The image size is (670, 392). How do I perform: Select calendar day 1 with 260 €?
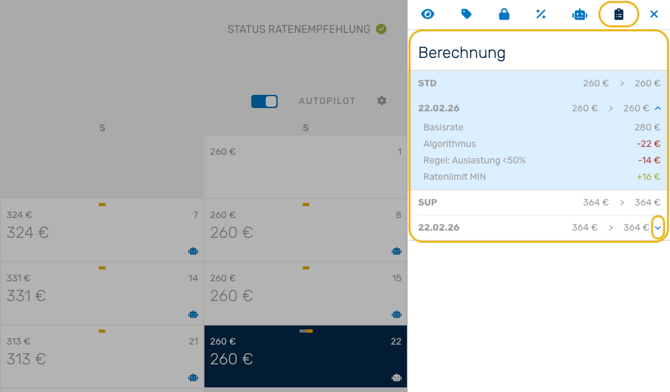pos(306,167)
